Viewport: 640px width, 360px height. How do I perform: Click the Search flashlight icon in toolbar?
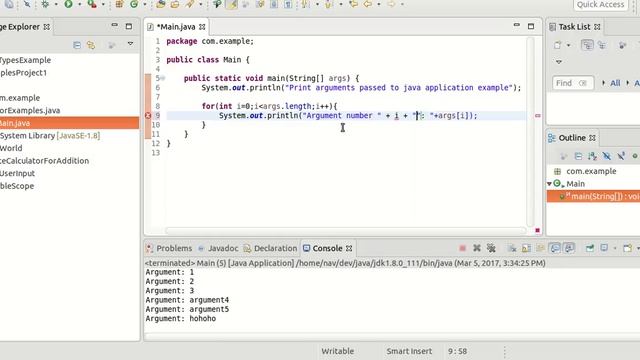point(190,4)
